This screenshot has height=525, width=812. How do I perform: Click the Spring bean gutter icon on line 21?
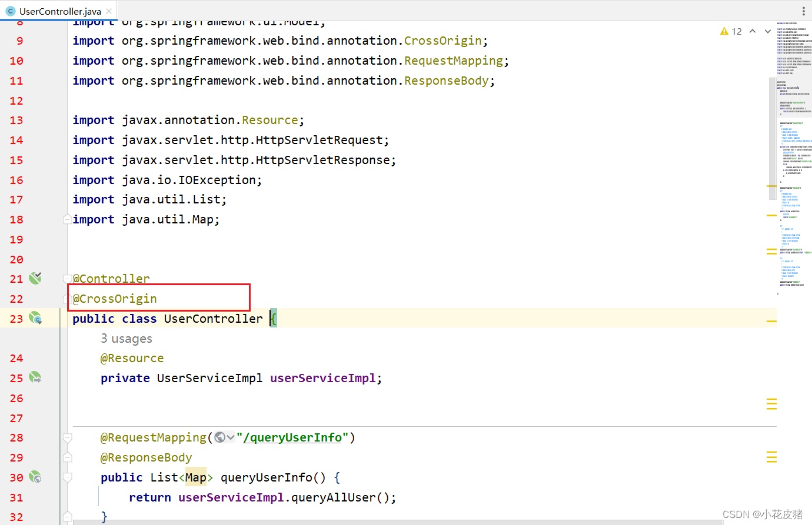[35, 278]
